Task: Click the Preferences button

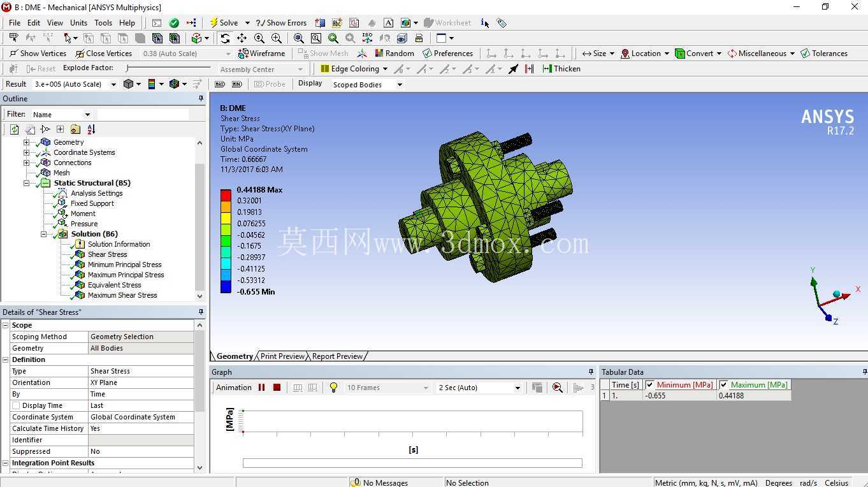Action: click(x=447, y=54)
